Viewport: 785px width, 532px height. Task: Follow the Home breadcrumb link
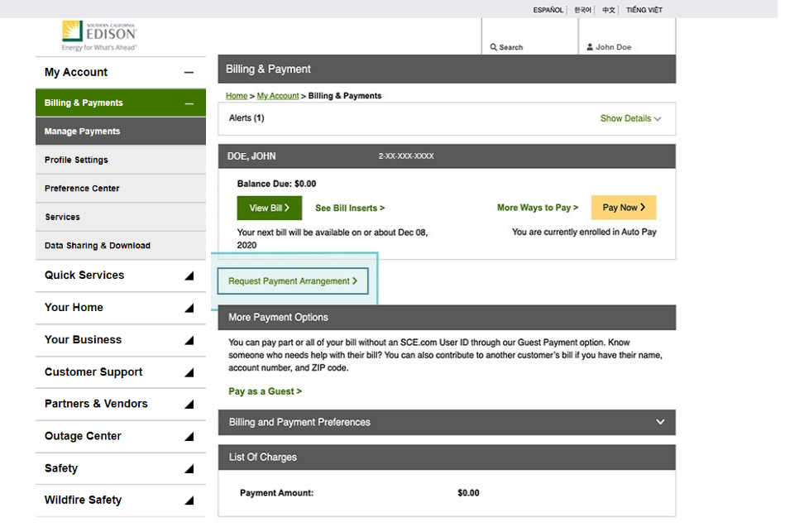pyautogui.click(x=237, y=96)
